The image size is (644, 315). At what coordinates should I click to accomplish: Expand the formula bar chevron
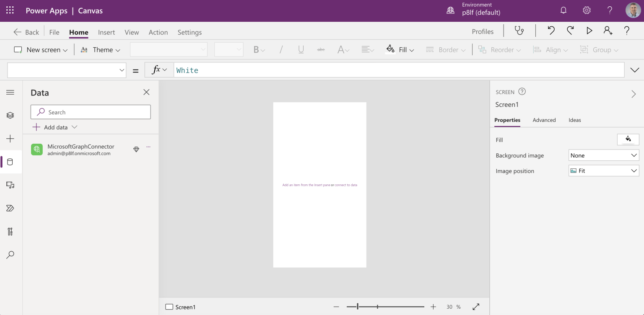point(634,70)
